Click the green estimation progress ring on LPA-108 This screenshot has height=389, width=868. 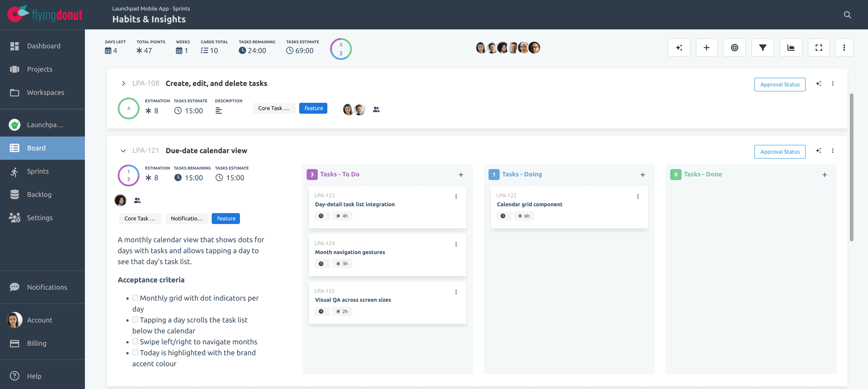[128, 108]
